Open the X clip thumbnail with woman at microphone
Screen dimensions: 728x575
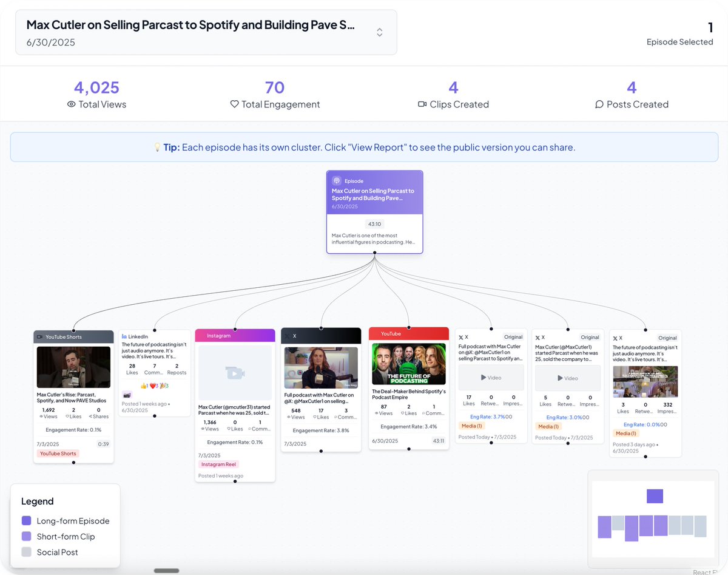pos(321,367)
